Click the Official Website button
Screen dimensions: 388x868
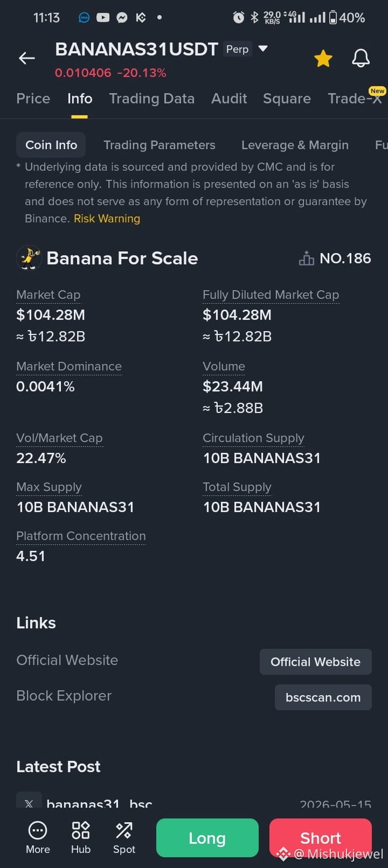(x=316, y=662)
